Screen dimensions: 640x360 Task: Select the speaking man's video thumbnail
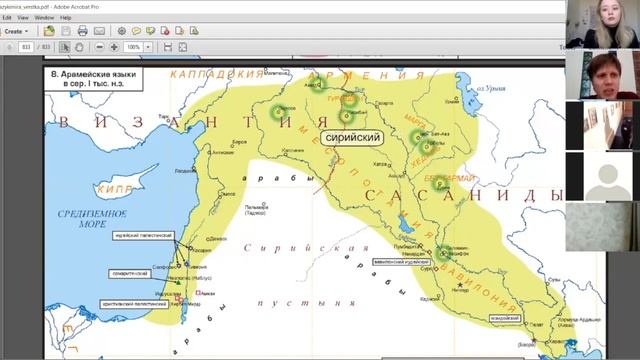603,75
